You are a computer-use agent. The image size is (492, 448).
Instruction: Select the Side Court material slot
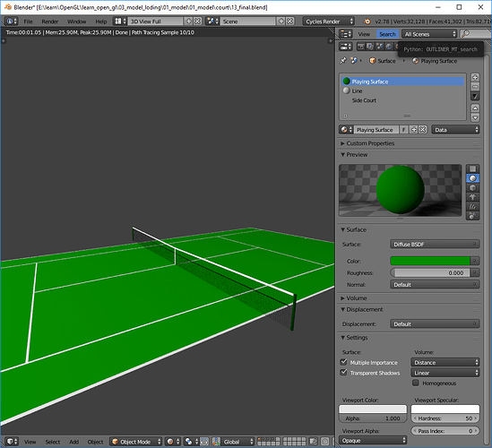(402, 100)
